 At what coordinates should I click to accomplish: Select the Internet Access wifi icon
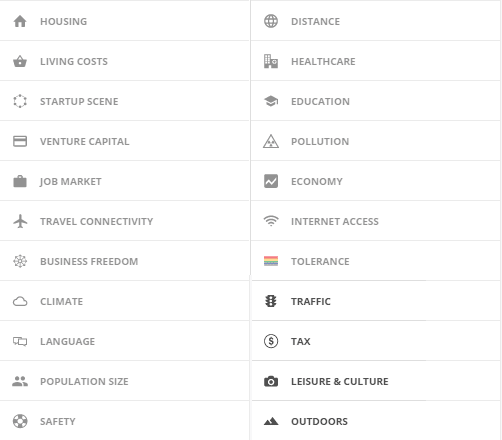pyautogui.click(x=271, y=221)
